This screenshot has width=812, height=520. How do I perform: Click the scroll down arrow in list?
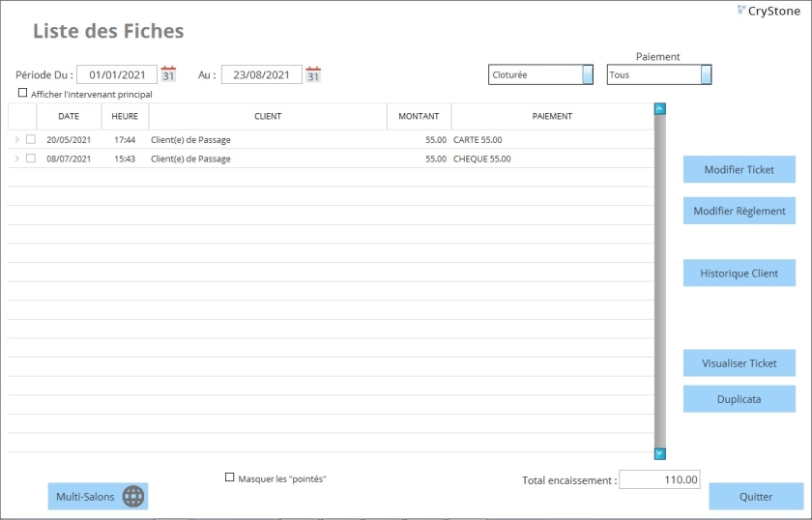coord(660,452)
